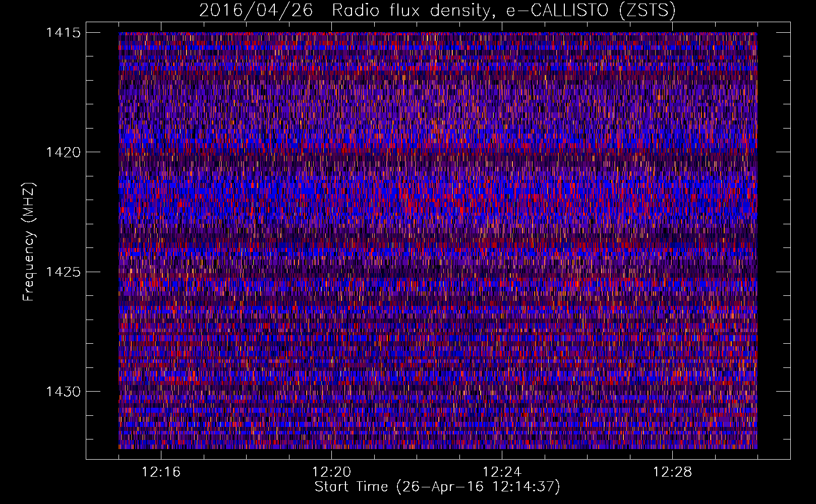This screenshot has width=816, height=504.
Task: Click the plot title '2016/04/26 Radio flux density, e-CALLISTO (ZSTS)'
Action: click(x=437, y=11)
